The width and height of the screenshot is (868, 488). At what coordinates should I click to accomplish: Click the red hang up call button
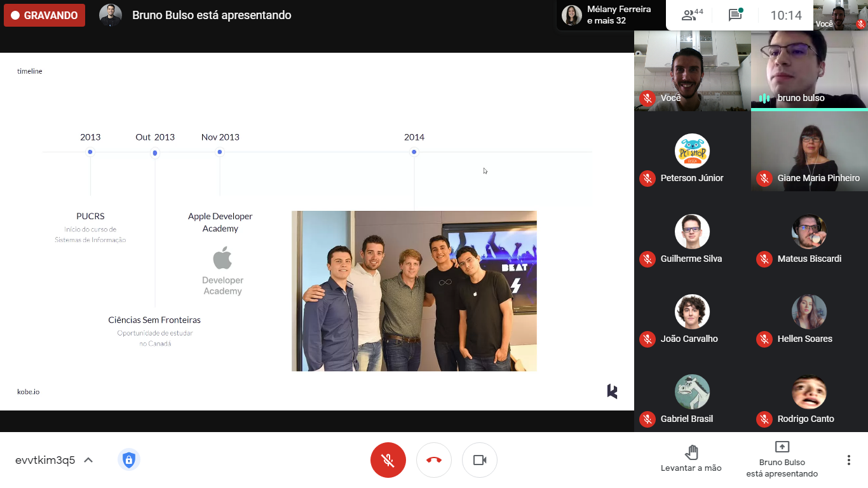pos(434,460)
